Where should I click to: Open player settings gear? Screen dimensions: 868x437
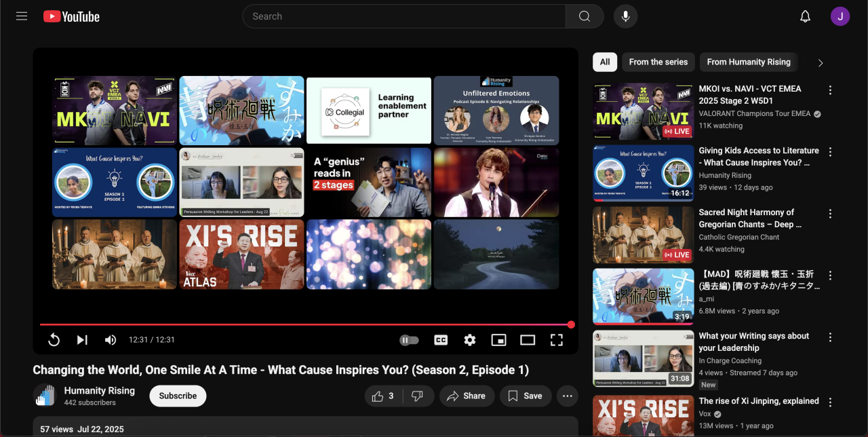coord(470,340)
